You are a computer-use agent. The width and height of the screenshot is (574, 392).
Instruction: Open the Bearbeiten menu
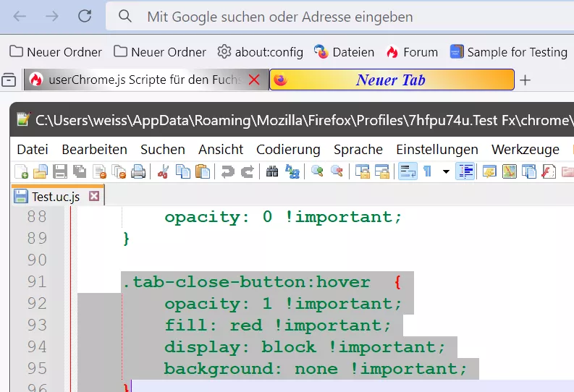(94, 150)
